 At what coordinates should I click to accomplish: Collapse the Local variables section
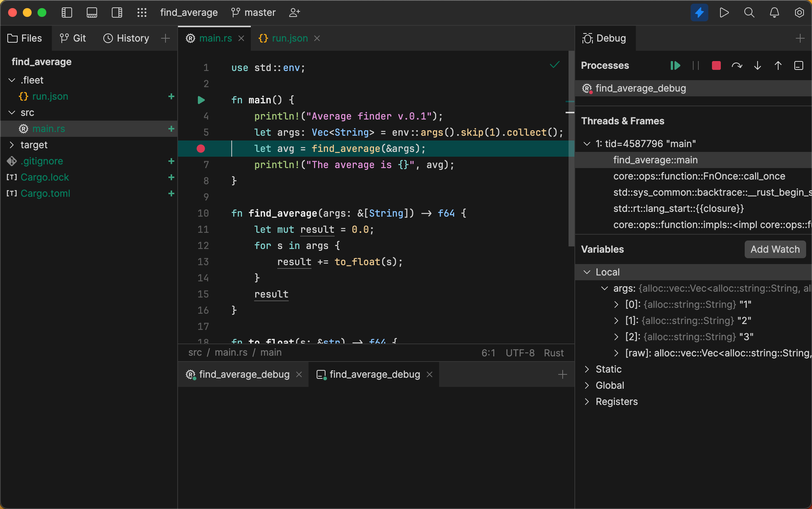[587, 272]
